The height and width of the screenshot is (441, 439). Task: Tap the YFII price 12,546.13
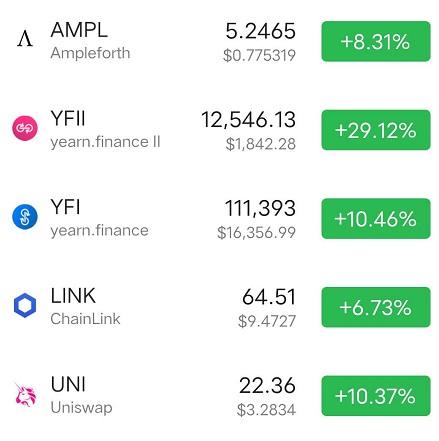[248, 120]
